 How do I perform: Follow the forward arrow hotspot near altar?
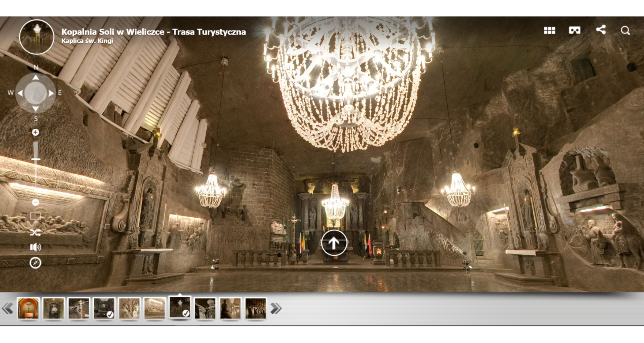pos(334,243)
